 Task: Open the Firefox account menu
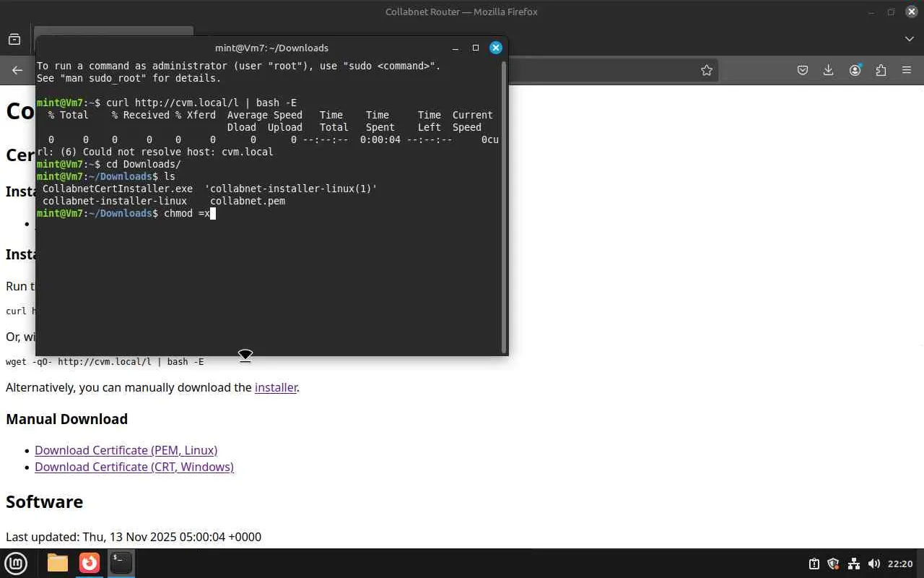pyautogui.click(x=855, y=70)
